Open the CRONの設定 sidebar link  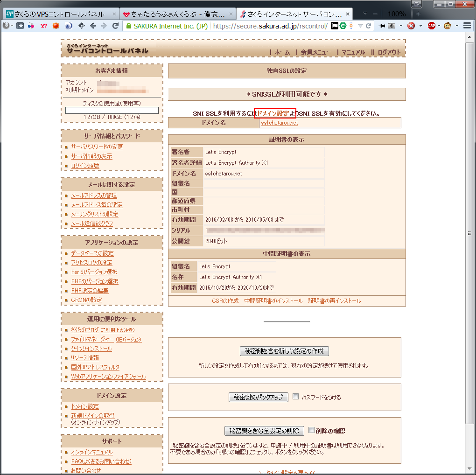86,300
